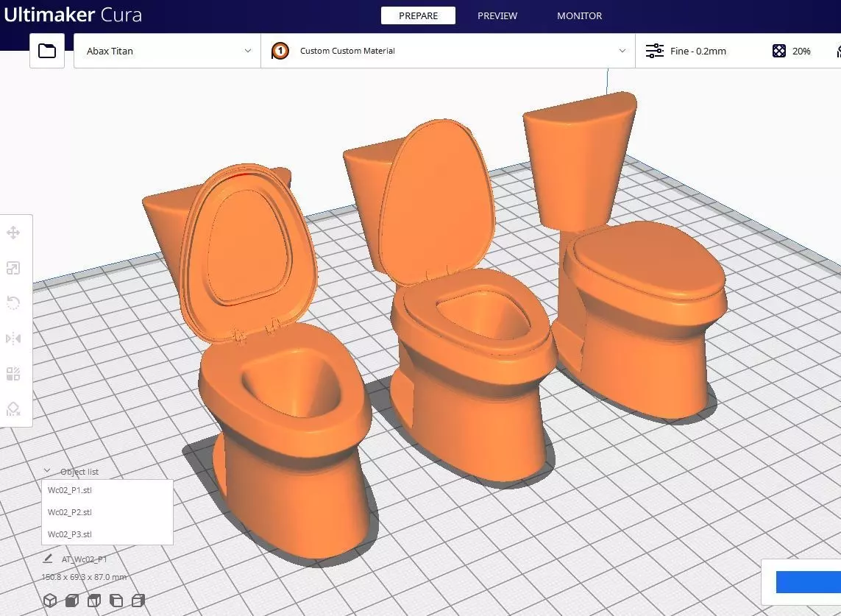Switch to front view cube icon
This screenshot has height=616, width=841.
pyautogui.click(x=72, y=600)
